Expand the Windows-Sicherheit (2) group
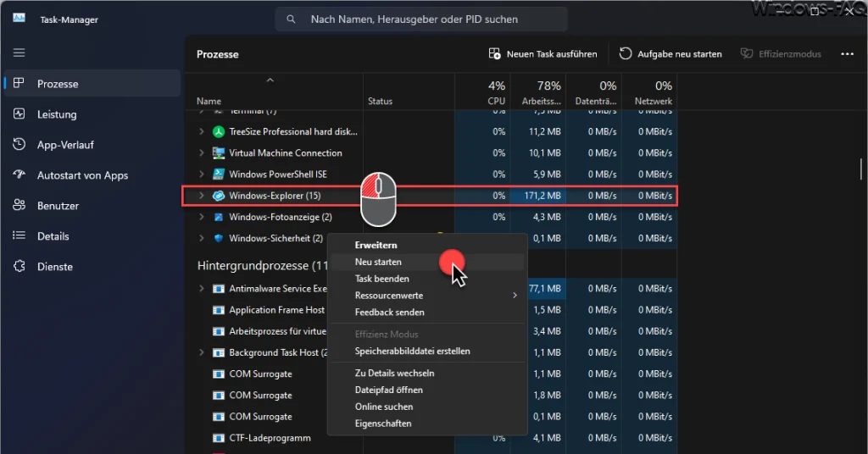Image resolution: width=868 pixels, height=454 pixels. click(x=202, y=238)
